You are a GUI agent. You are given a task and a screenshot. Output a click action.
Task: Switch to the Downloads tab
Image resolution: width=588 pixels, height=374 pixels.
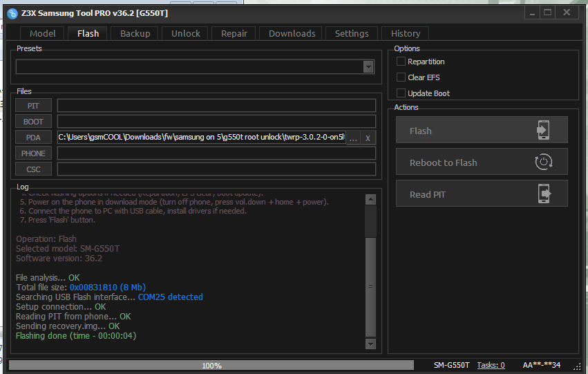(x=292, y=33)
